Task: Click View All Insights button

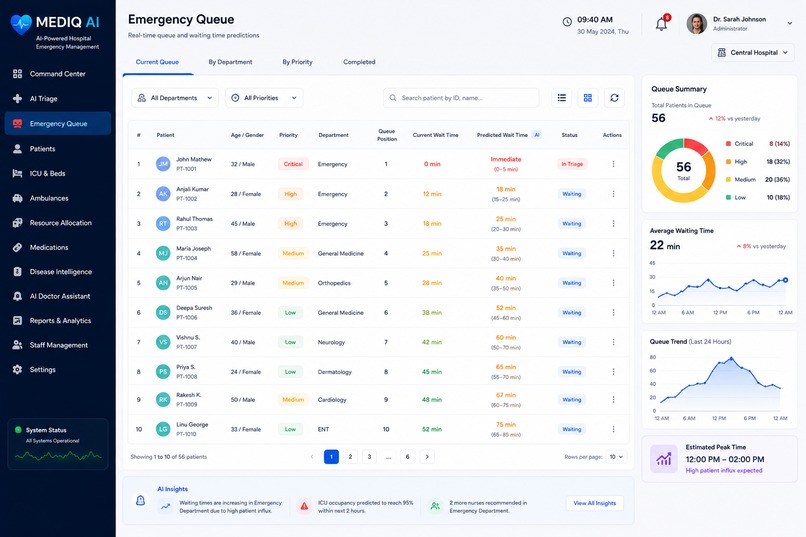Action: pyautogui.click(x=595, y=503)
